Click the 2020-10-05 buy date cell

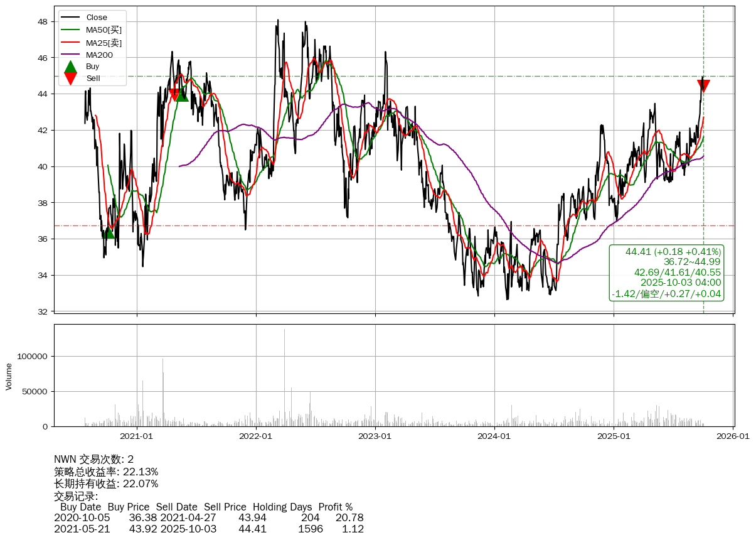[x=82, y=518]
